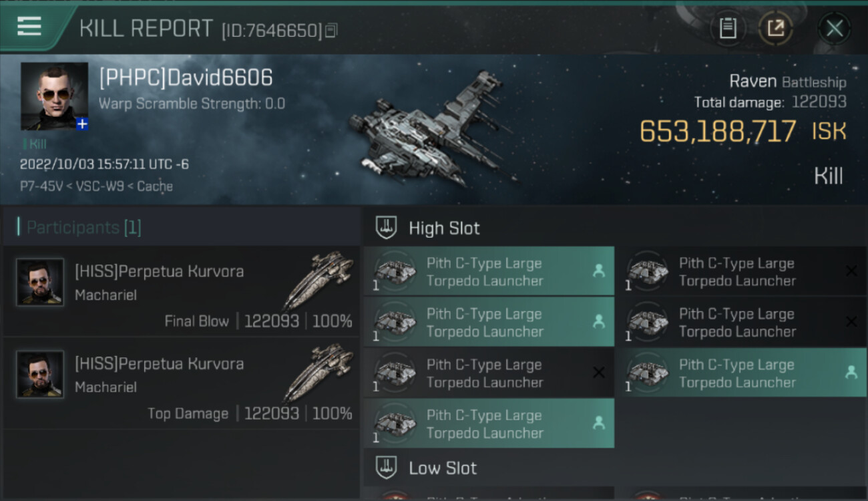Select Top Damage participant Perpetua Kurvora
This screenshot has height=501, width=868.
coord(182,383)
